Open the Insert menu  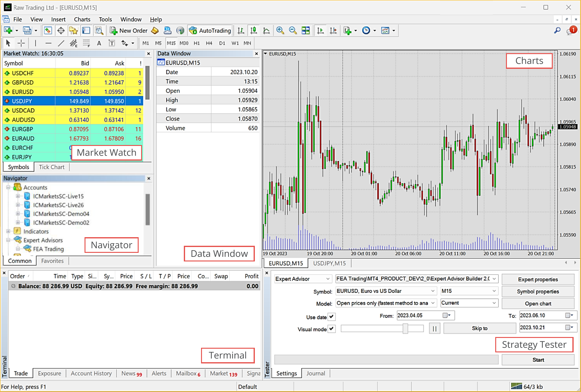point(58,19)
